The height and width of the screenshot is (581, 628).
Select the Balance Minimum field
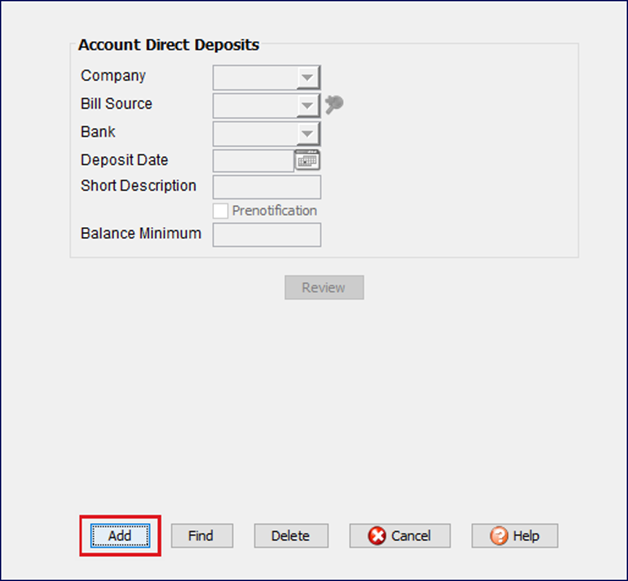point(267,235)
